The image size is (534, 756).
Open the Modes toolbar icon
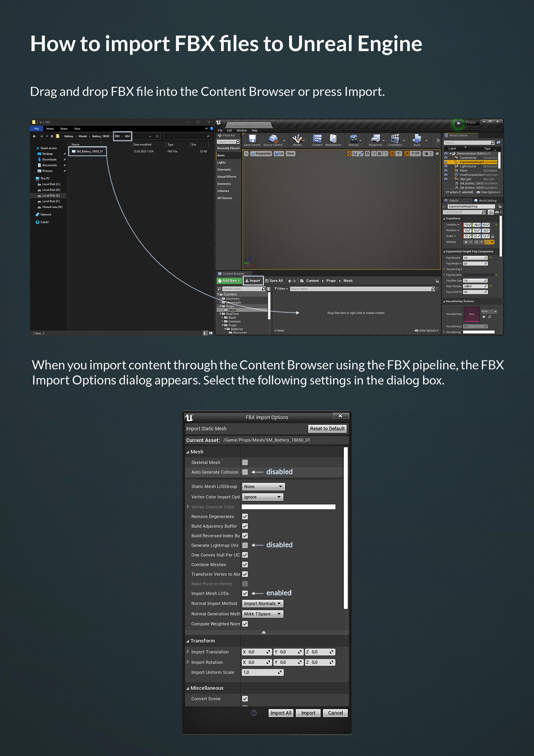[297, 140]
